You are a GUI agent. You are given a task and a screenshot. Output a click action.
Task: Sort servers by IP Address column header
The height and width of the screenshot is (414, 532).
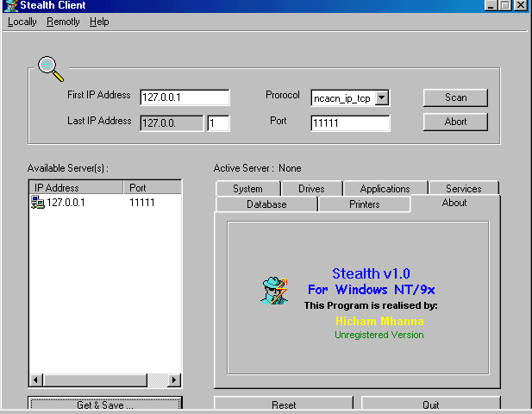tap(76, 187)
